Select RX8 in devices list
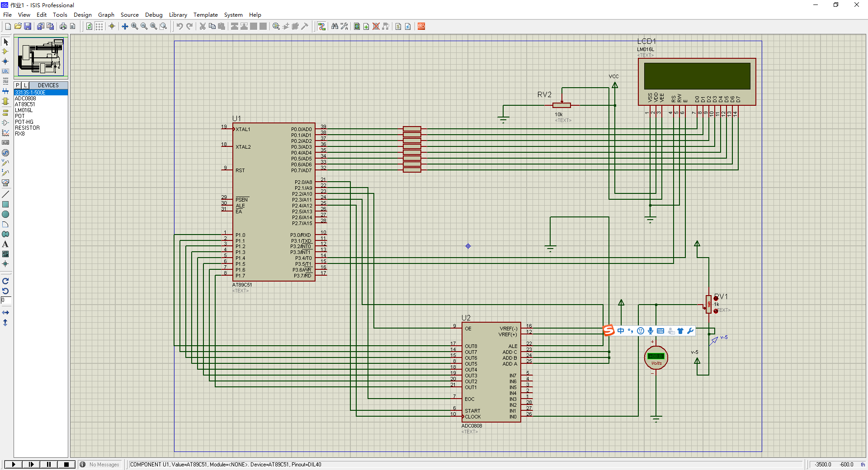The image size is (868, 470). pyautogui.click(x=41, y=133)
